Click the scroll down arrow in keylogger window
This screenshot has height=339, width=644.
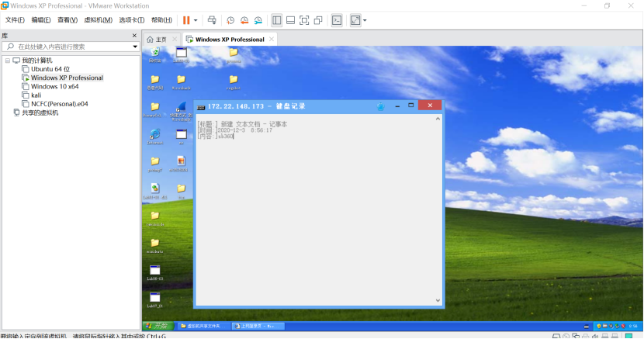point(438,300)
